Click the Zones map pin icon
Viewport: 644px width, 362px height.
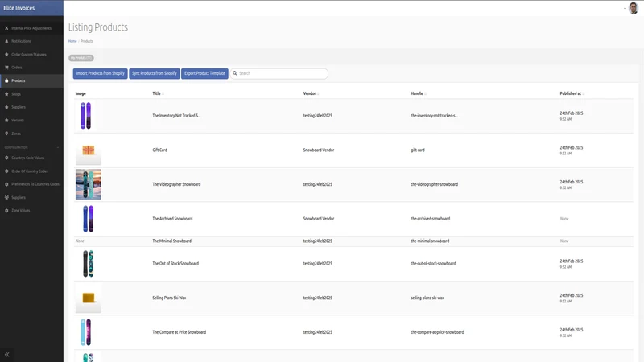6,134
